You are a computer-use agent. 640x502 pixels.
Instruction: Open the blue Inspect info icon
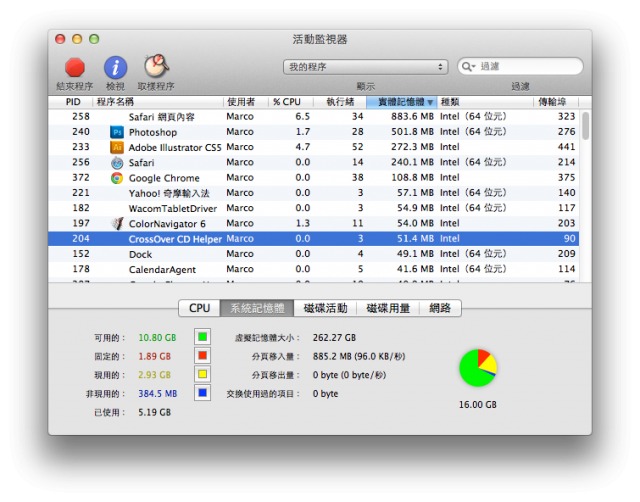(116, 67)
